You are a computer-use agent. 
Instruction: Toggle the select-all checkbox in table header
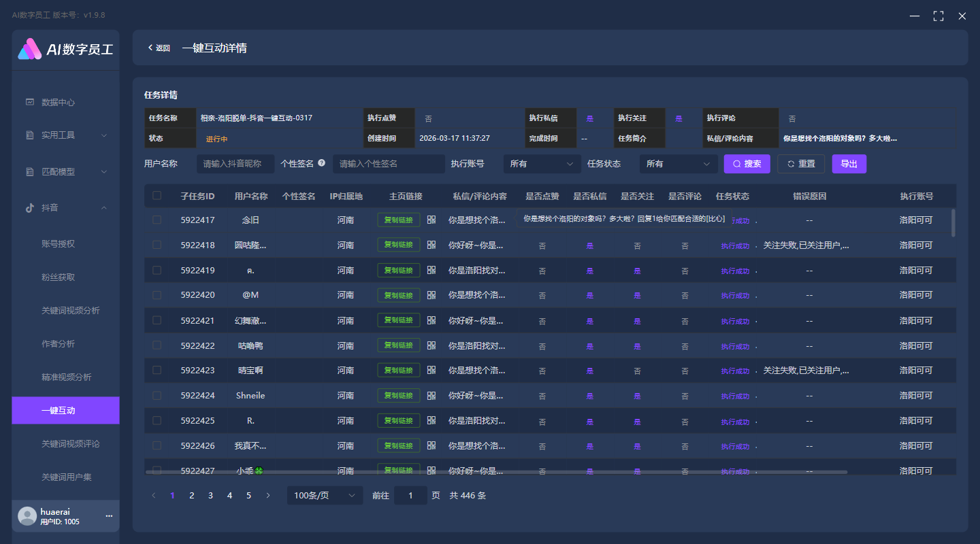[x=157, y=195]
